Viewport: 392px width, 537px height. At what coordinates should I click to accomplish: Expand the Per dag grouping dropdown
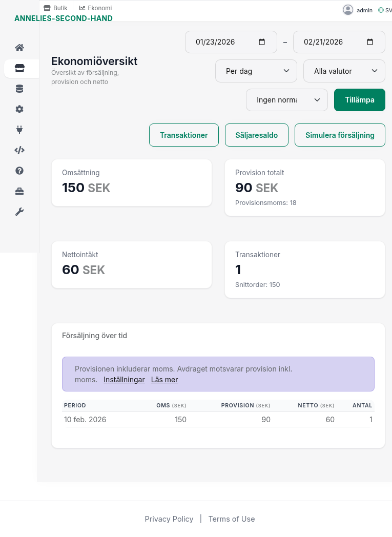click(256, 71)
